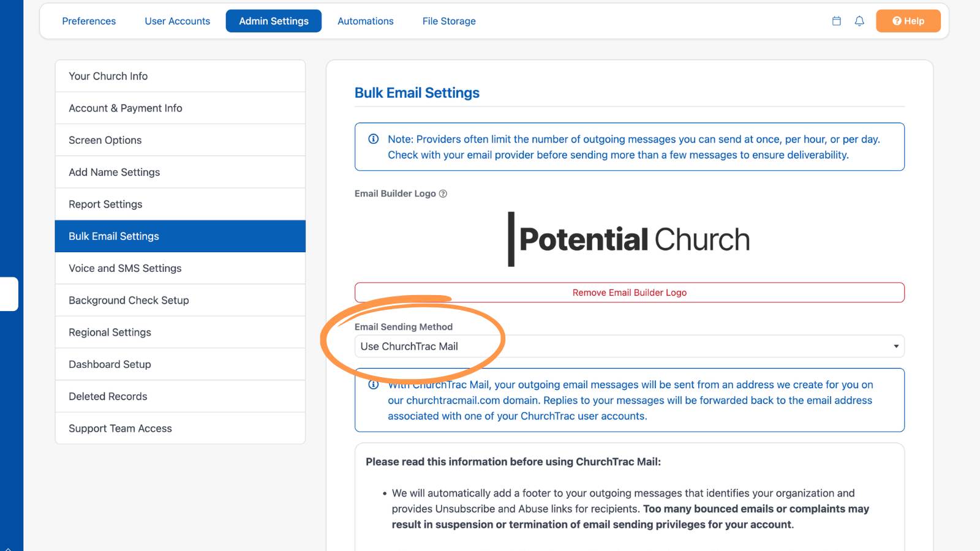The image size is (980, 551).
Task: Open Support Team Access in sidebar
Action: (x=180, y=429)
